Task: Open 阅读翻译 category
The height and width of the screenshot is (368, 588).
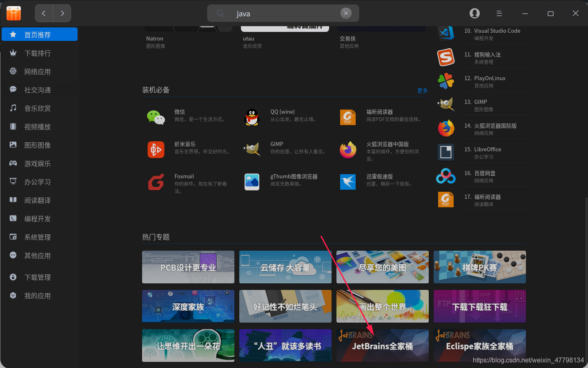Action: [x=40, y=200]
